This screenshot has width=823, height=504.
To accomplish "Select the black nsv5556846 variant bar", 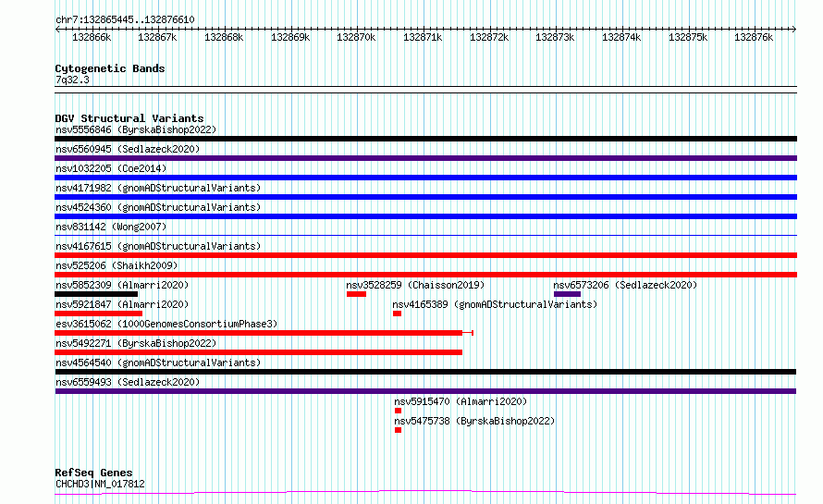I will coord(425,139).
